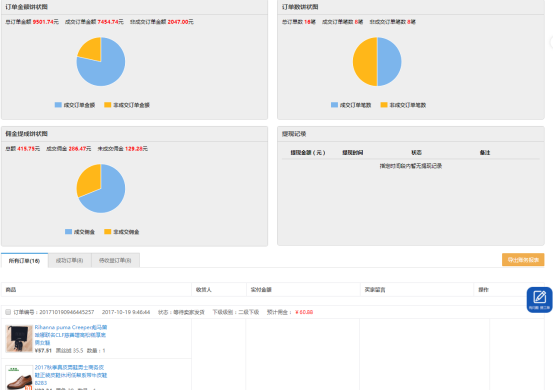This screenshot has height=390, width=553.
Task: Click the black item product thumbnail
Action: (x=19, y=339)
